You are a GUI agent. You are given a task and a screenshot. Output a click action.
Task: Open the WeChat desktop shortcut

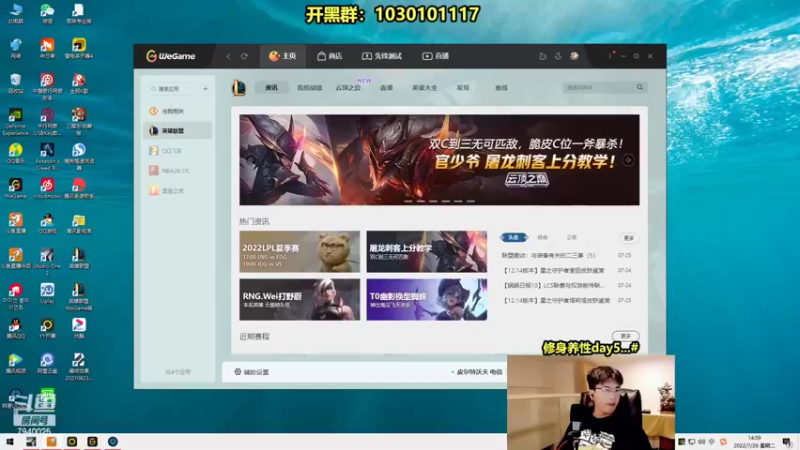point(47,14)
